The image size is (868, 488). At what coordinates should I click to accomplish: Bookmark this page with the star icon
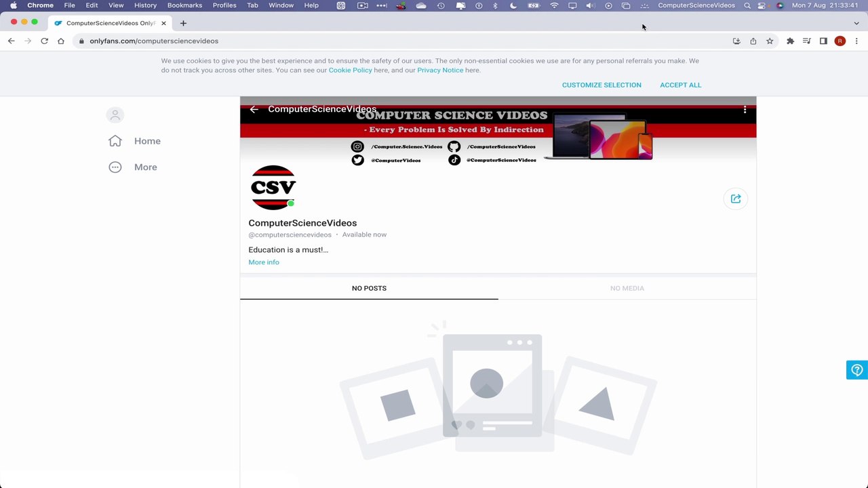pos(770,41)
